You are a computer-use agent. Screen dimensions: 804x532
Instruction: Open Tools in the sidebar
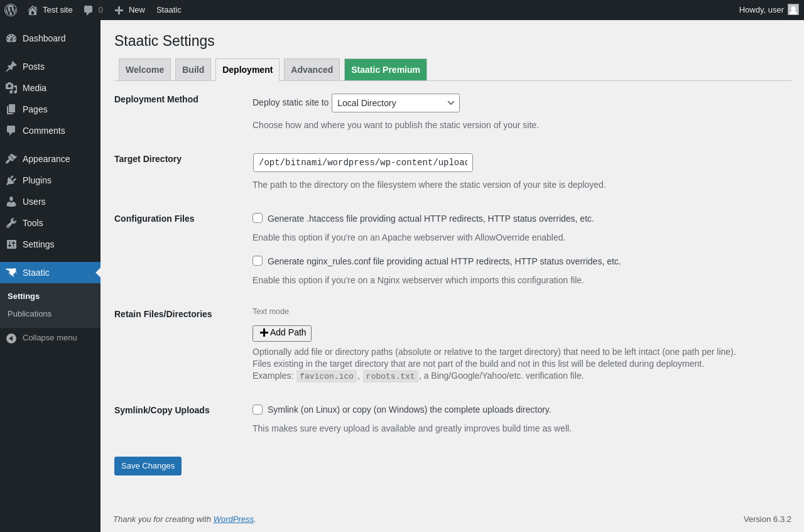50,223
